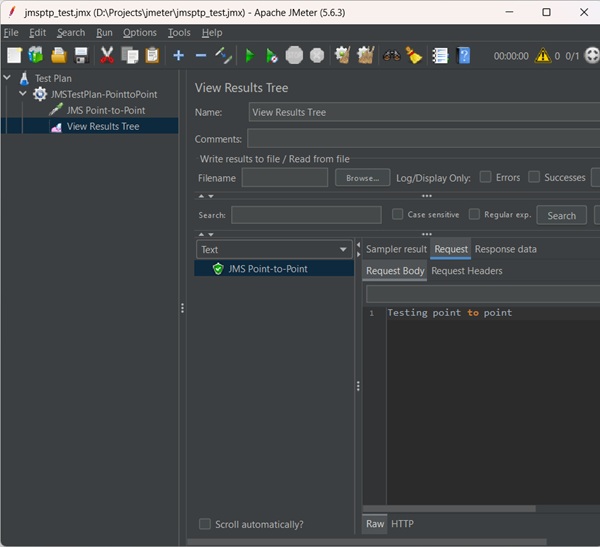Click the blue minus Collapse All icon
600x547 pixels.
point(201,56)
